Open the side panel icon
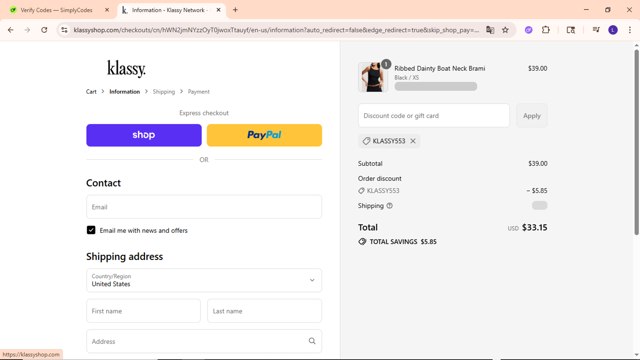The image size is (640, 360). tap(571, 30)
